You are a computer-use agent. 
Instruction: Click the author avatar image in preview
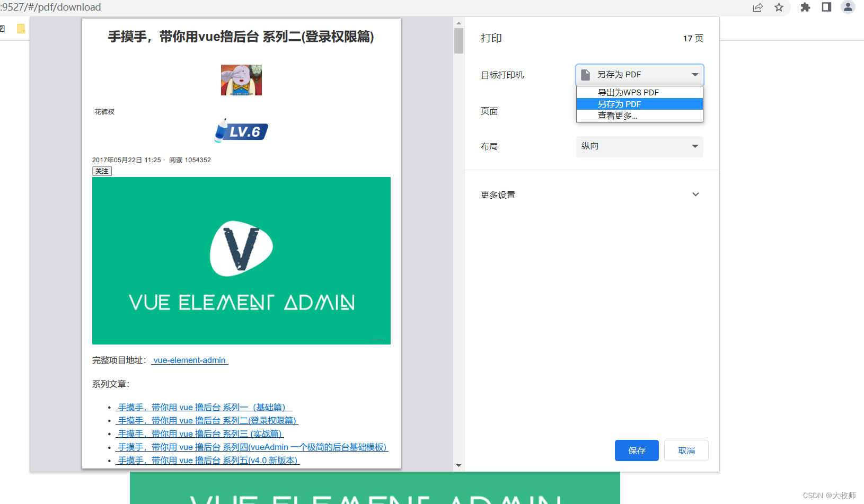241,80
